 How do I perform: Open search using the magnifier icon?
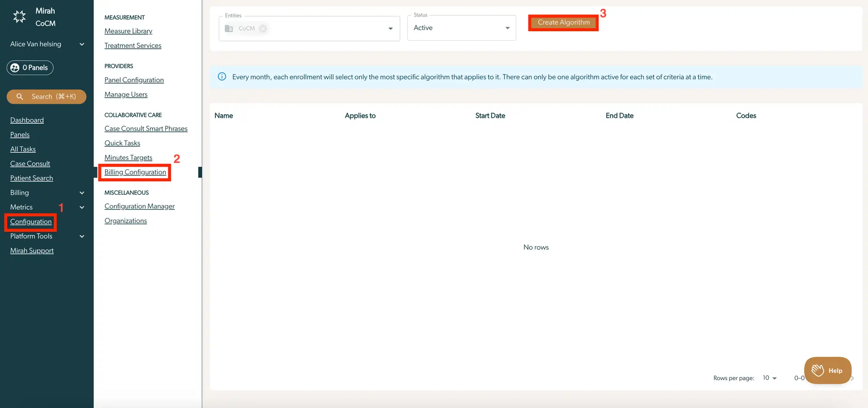[19, 97]
